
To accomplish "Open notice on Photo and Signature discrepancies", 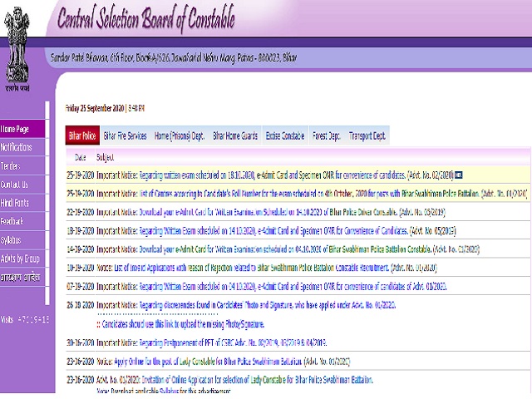I will click(x=268, y=305).
